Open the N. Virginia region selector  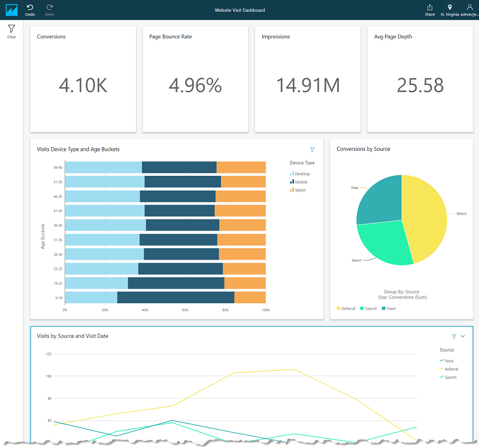coord(450,10)
